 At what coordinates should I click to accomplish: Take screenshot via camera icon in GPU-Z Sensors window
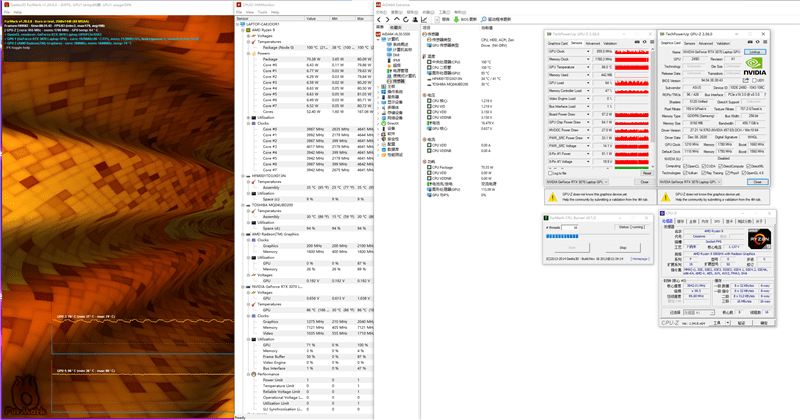pyautogui.click(x=637, y=42)
